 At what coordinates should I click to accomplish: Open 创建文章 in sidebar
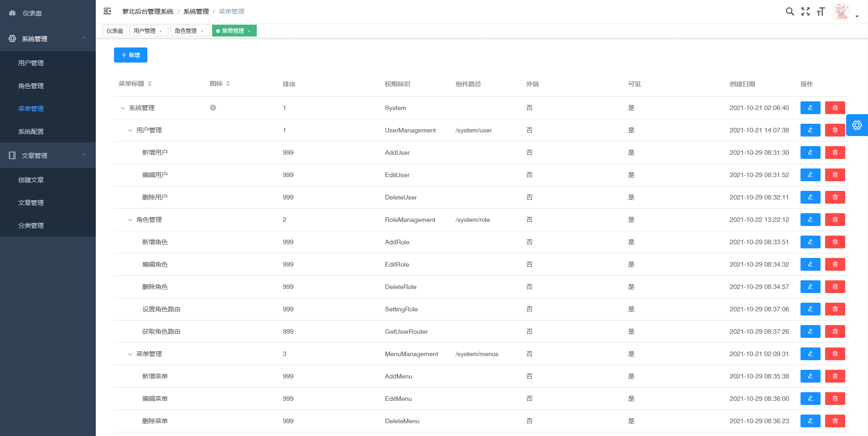(x=48, y=180)
